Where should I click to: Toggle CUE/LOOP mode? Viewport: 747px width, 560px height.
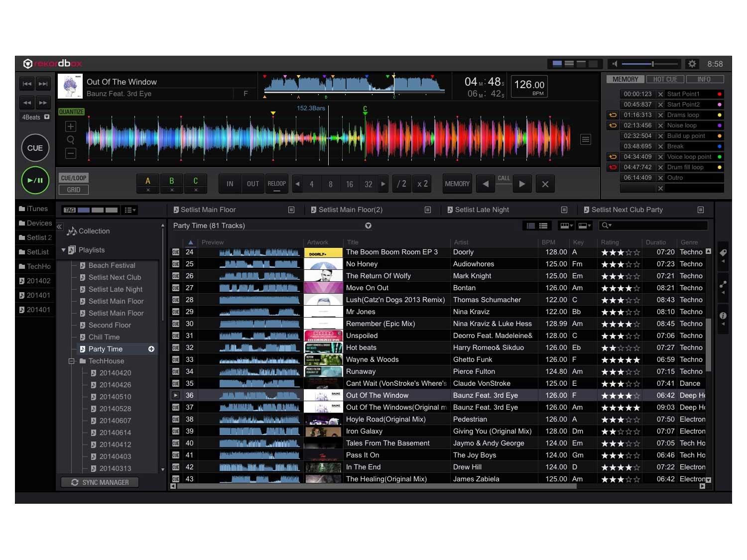[x=74, y=178]
